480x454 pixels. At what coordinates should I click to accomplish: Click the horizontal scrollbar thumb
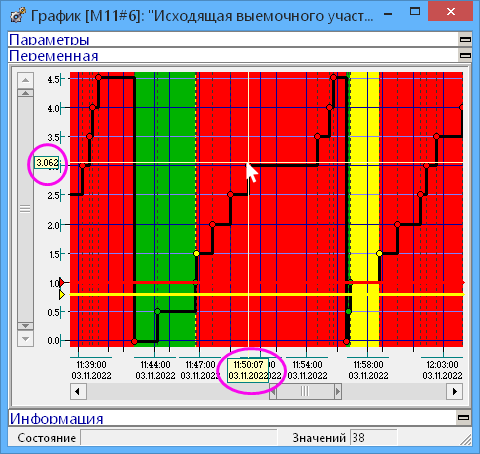coord(305,391)
